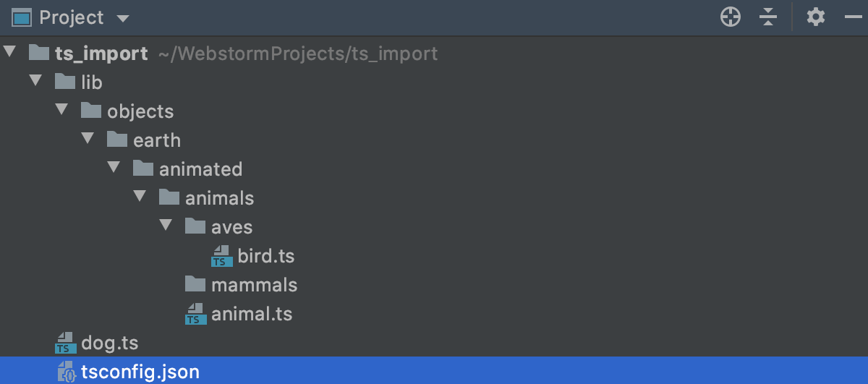Select the tsconfig.json file name
The width and height of the screenshot is (868, 384).
tap(140, 372)
